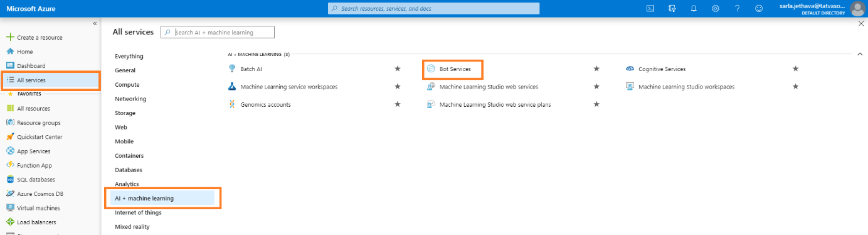Click the Quickstart Center rocket icon
The height and width of the screenshot is (235, 868).
coord(10,137)
